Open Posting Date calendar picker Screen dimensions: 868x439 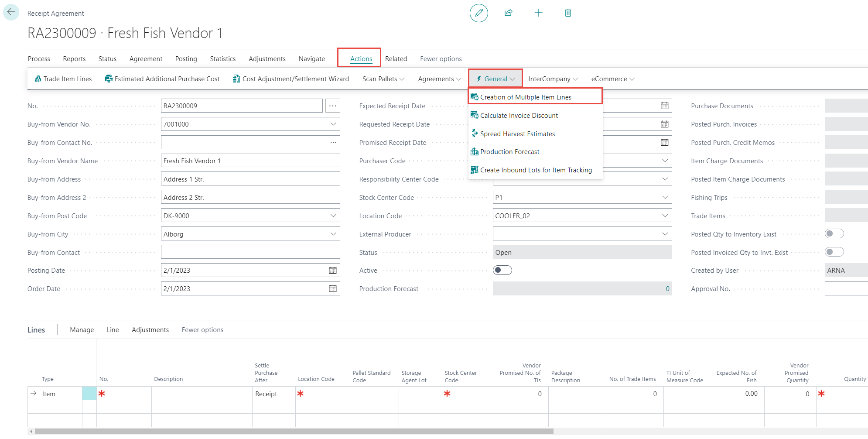point(333,271)
